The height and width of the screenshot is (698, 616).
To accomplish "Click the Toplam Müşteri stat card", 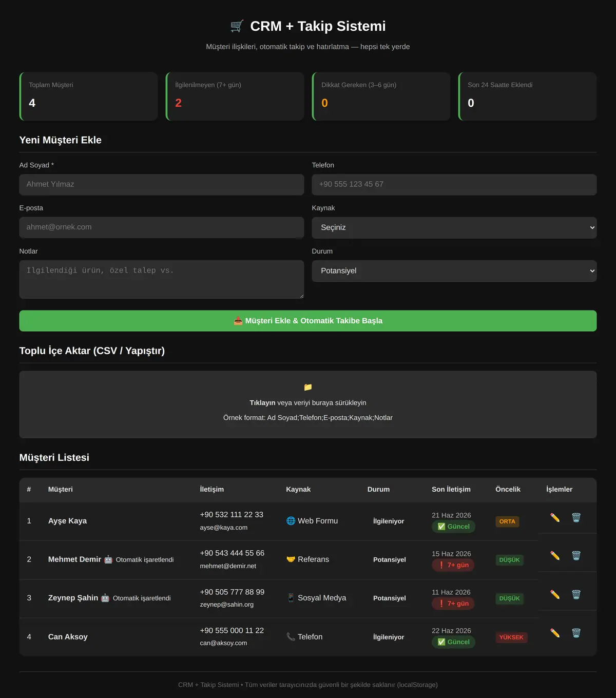I will pos(88,96).
